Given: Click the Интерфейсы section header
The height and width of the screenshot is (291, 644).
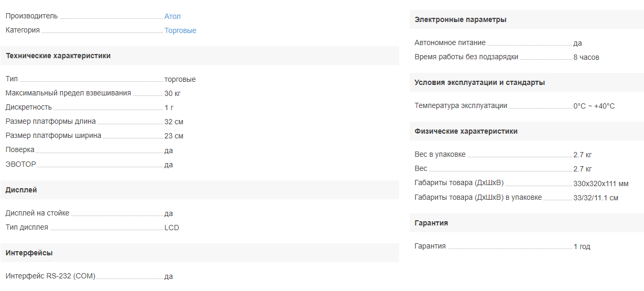Looking at the screenshot, I should click(29, 253).
